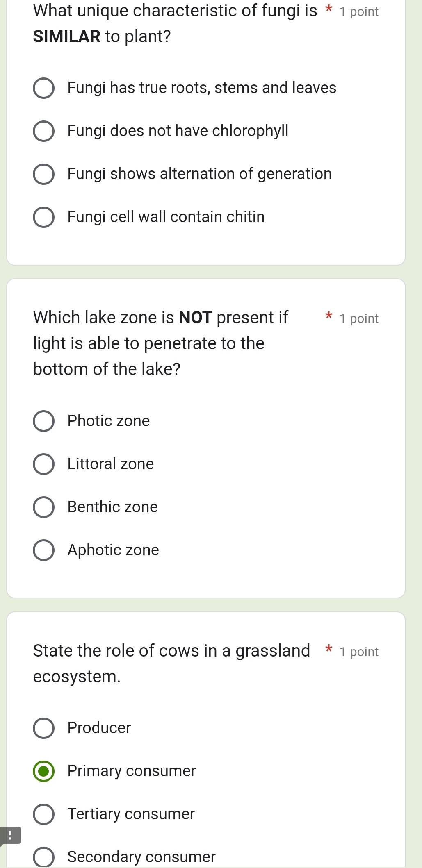Select "Fungi has true roots, stems and leaves"
The image size is (422, 868).
pyautogui.click(x=43, y=88)
